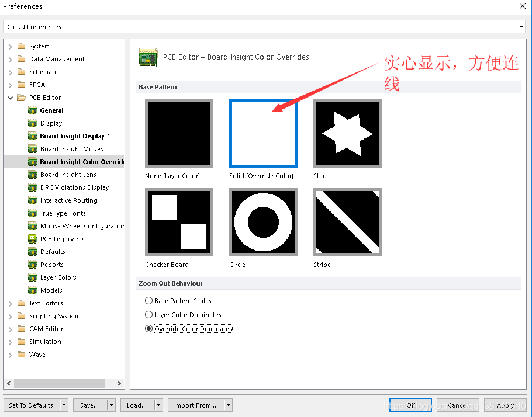Click the Simulation folder icon
This screenshot has width=532, height=417.
(x=22, y=342)
